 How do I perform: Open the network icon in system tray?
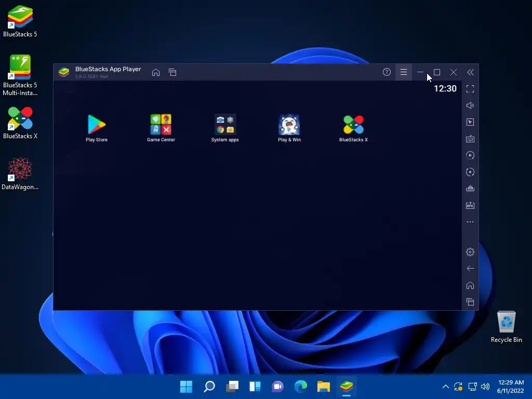pyautogui.click(x=472, y=387)
